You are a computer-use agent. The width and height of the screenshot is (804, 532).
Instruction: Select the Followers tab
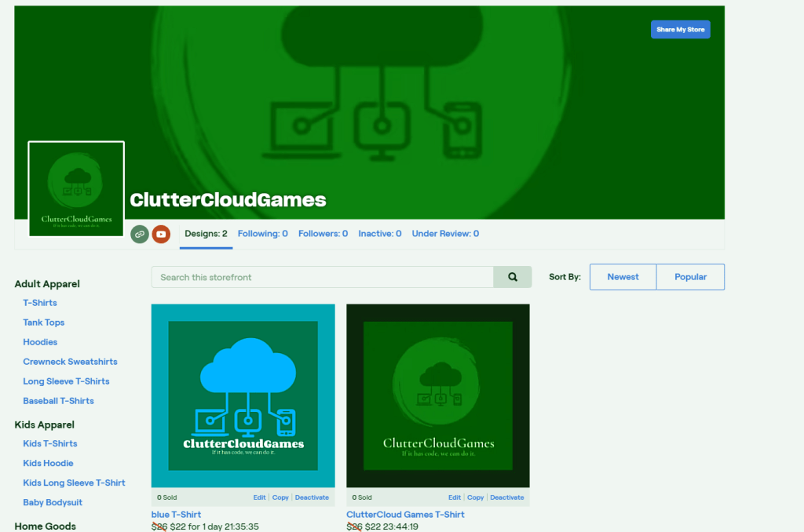[323, 234]
